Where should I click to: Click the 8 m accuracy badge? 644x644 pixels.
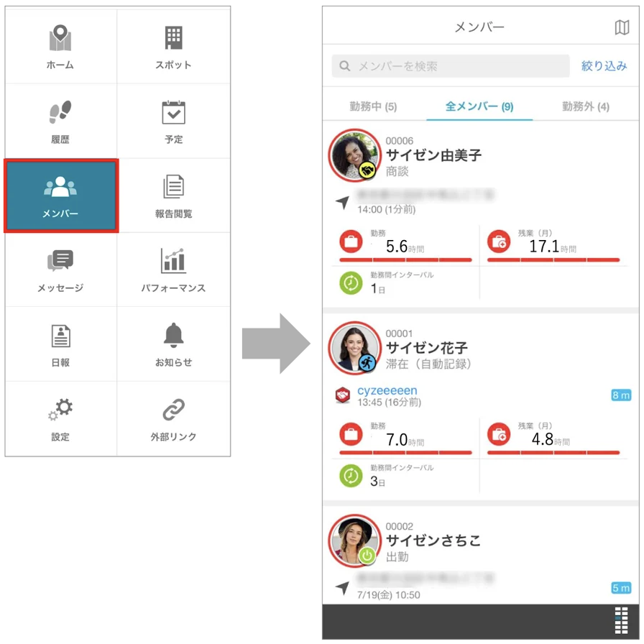[x=621, y=395]
